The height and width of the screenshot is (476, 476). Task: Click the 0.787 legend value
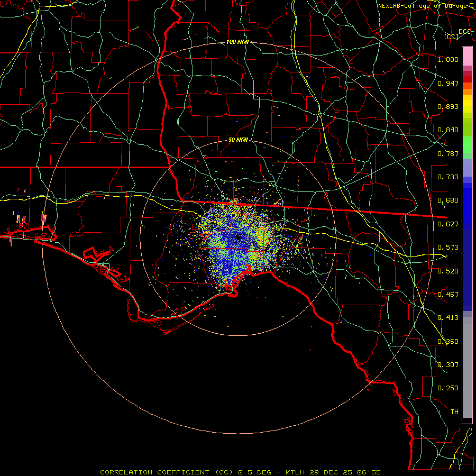point(448,153)
